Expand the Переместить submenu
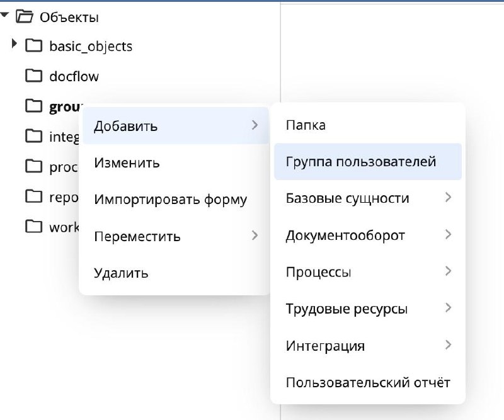Image resolution: width=504 pixels, height=420 pixels. pos(255,236)
